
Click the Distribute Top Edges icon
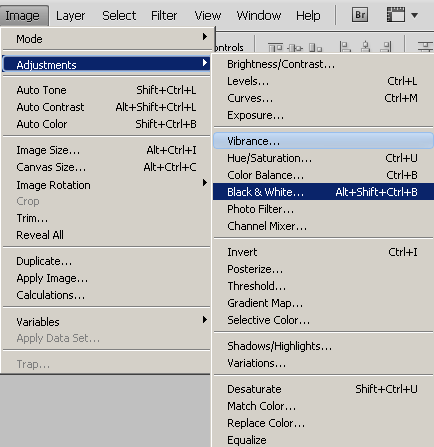tap(425, 47)
